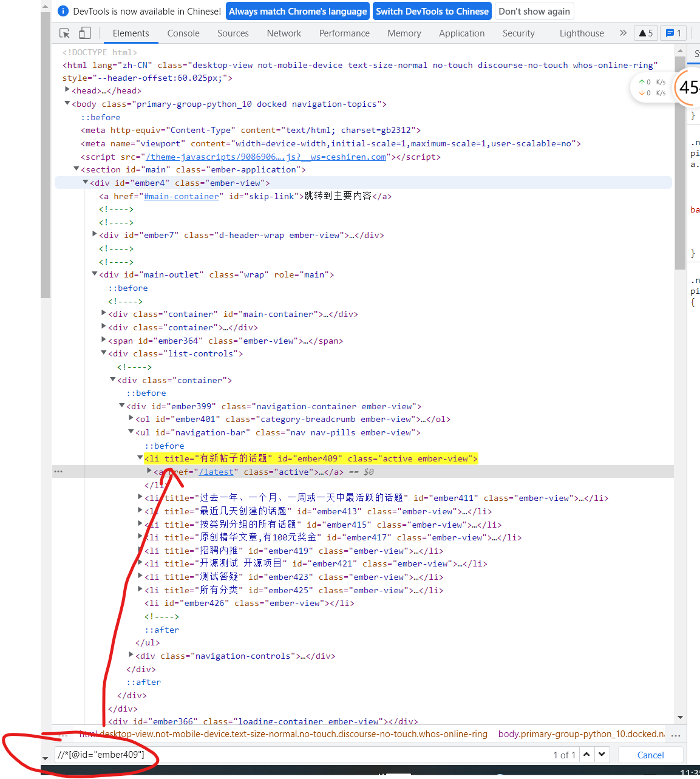Follow the /latest href link
This screenshot has height=779, width=700.
coord(216,472)
